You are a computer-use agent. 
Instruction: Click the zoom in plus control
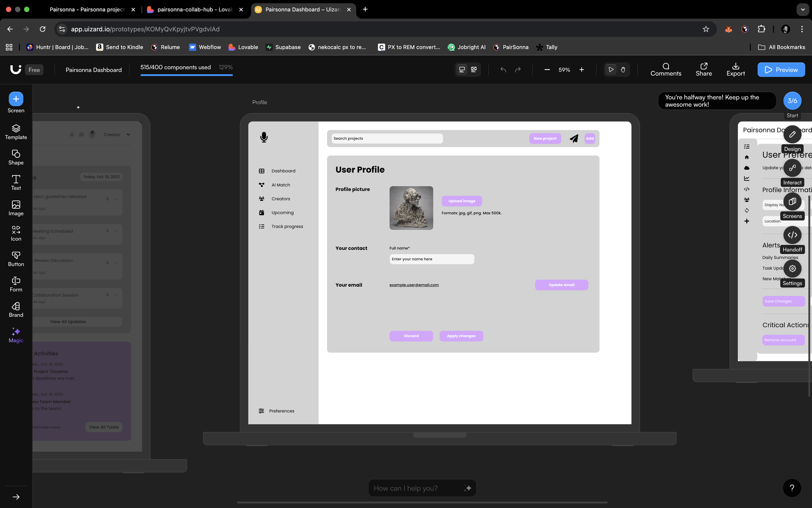pyautogui.click(x=581, y=70)
